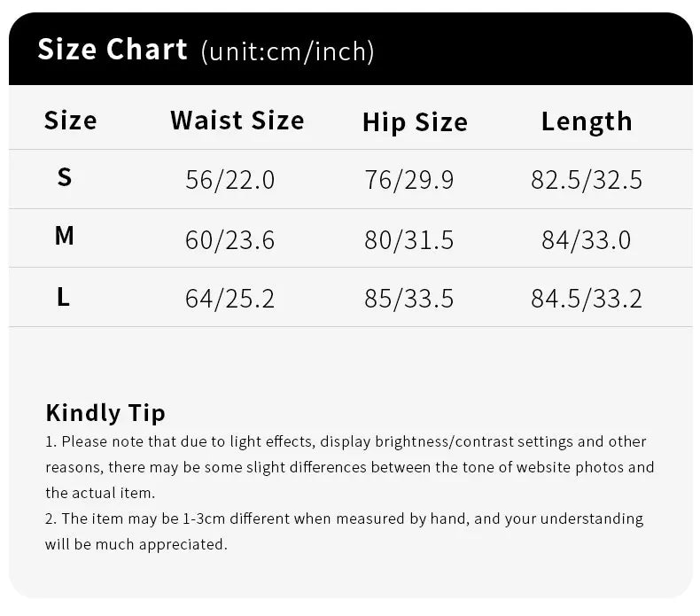
Task: Click waist value 64/25.2
Action: 229,299
